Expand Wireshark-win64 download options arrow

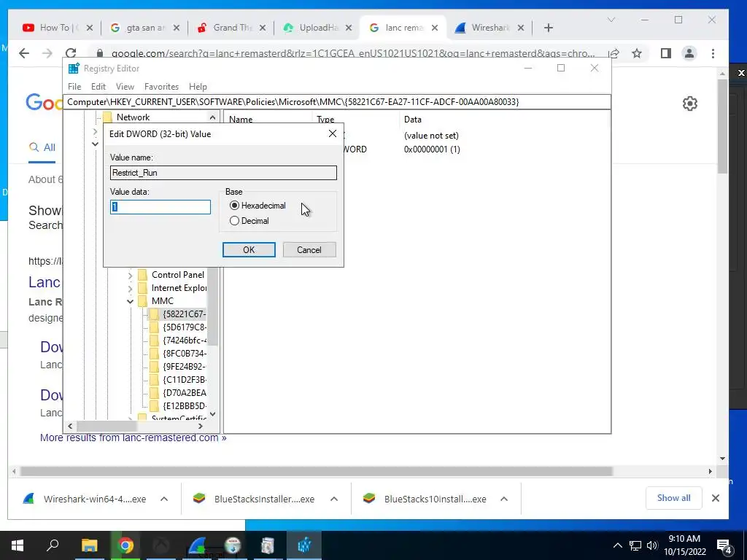tap(164, 499)
